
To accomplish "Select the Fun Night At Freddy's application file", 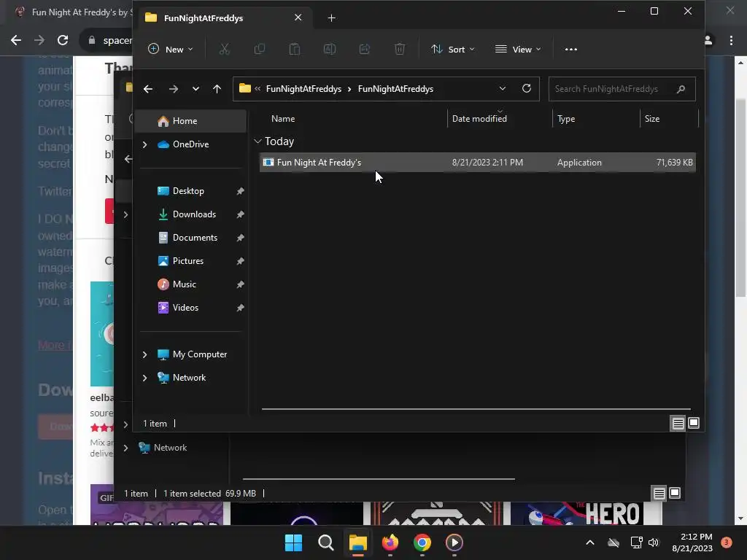I will pos(477,163).
